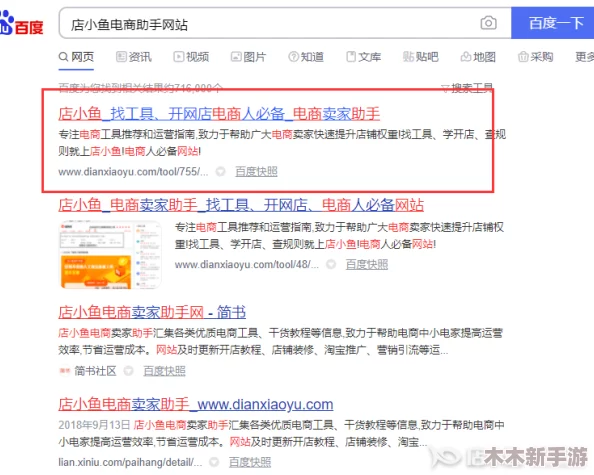This screenshot has height=475, width=594.
Task: Go to the 知道 tab
Action: tap(306, 57)
